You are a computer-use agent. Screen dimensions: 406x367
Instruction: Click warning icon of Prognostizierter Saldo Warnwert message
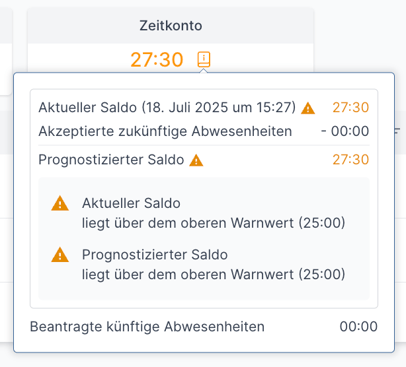click(x=60, y=255)
